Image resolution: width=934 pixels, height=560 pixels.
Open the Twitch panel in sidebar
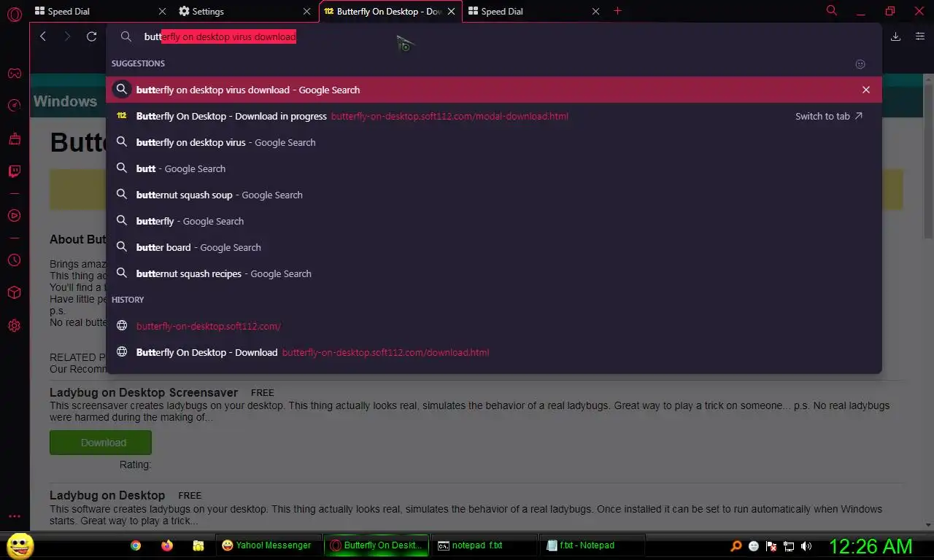[x=14, y=172]
